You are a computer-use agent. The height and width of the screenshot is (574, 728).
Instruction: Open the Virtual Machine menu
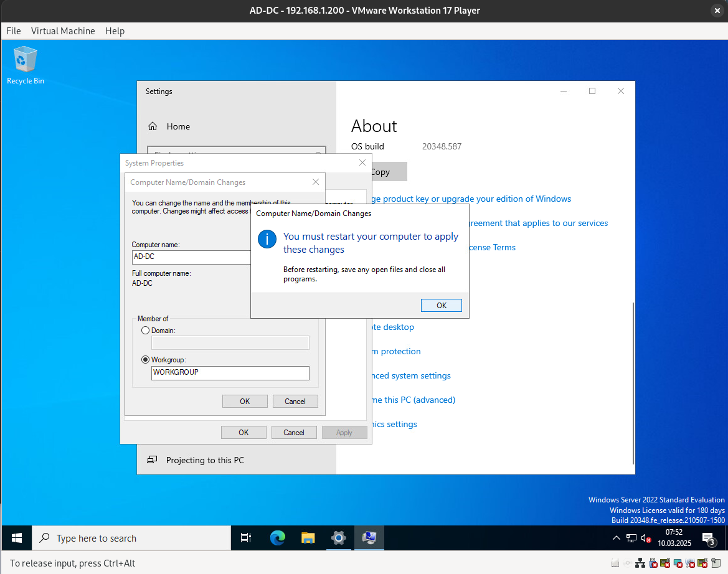(x=63, y=31)
